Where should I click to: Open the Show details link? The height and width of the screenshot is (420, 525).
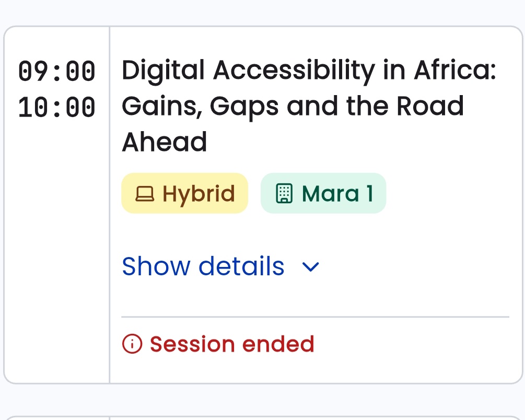220,266
